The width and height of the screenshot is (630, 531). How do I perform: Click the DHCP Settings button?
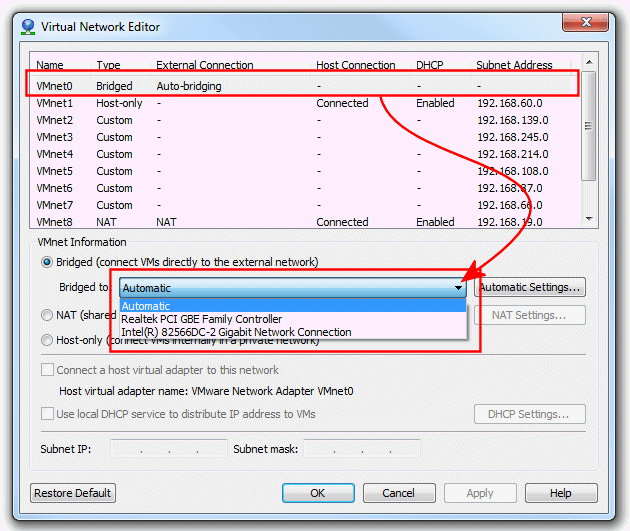pos(530,414)
